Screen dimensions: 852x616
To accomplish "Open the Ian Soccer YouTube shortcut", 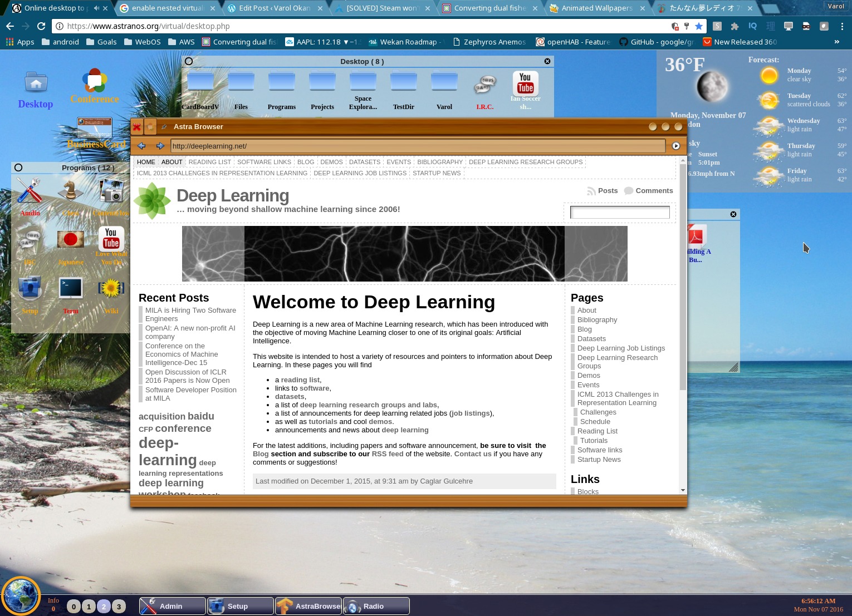I will coord(525,83).
